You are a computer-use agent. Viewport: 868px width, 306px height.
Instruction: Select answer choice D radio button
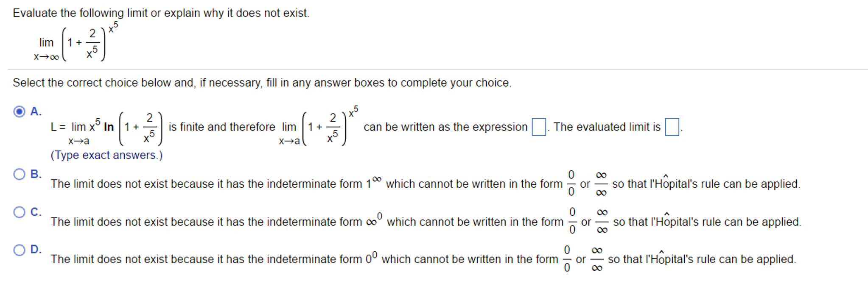tap(19, 250)
